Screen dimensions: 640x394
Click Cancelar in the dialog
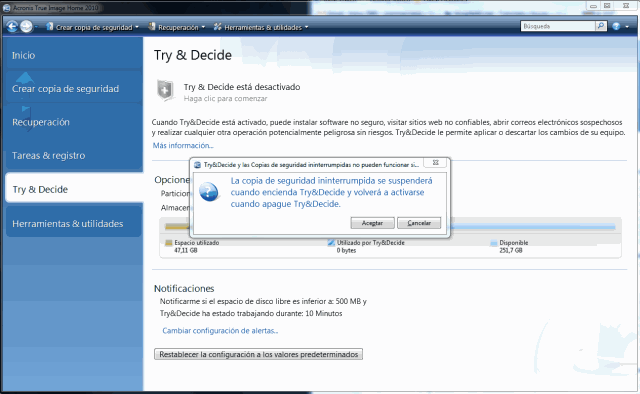tap(419, 223)
